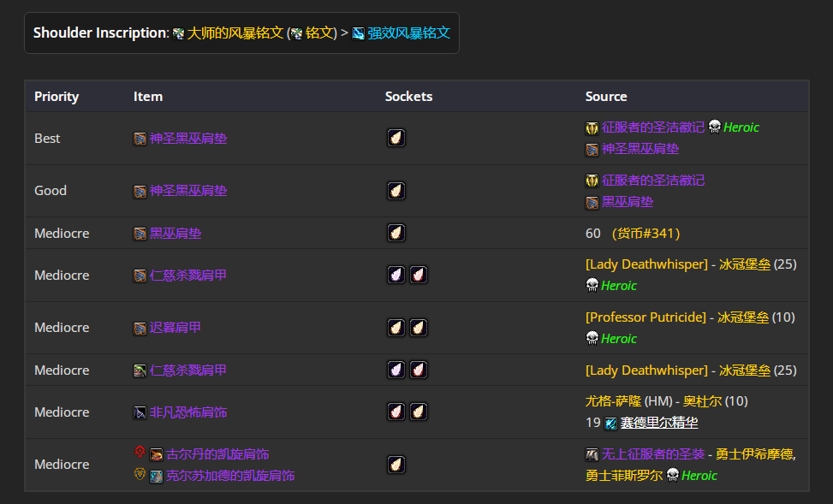Click the scroll icon beside 大师的风暴铭文
The width and height of the screenshot is (833, 504).
tap(177, 33)
